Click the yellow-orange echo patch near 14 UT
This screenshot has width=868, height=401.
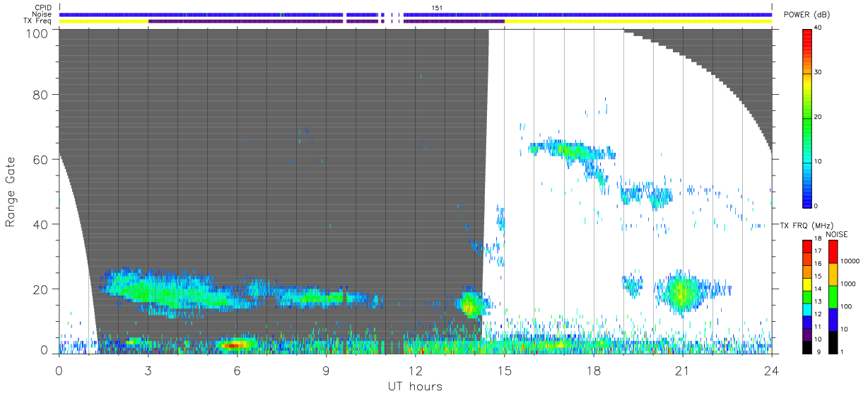[469, 306]
